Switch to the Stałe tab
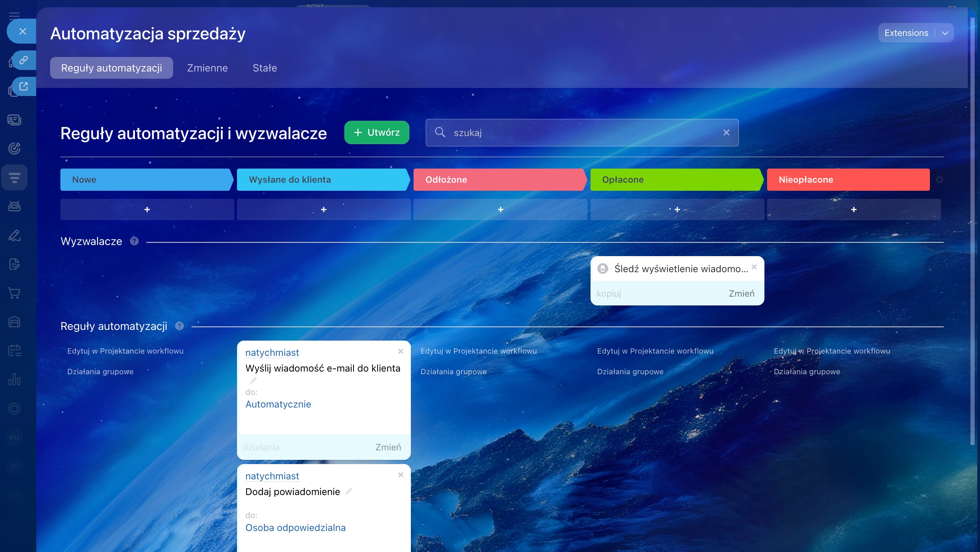 264,68
